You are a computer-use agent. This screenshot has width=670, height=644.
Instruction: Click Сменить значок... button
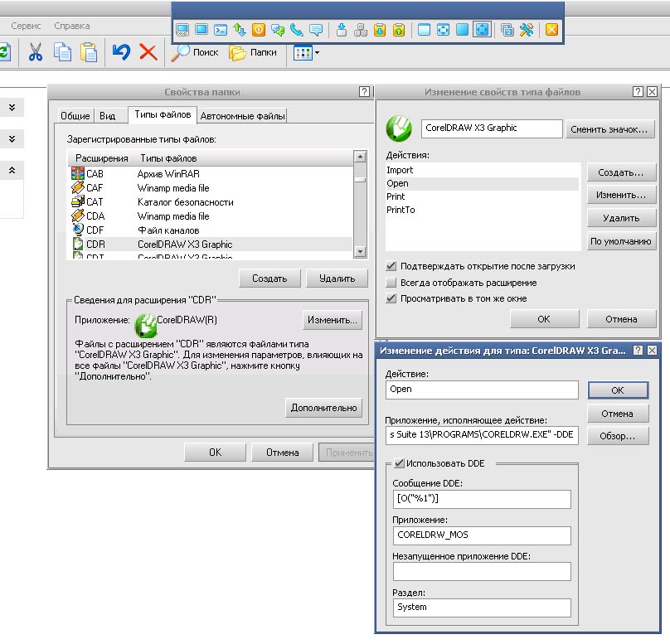click(609, 129)
